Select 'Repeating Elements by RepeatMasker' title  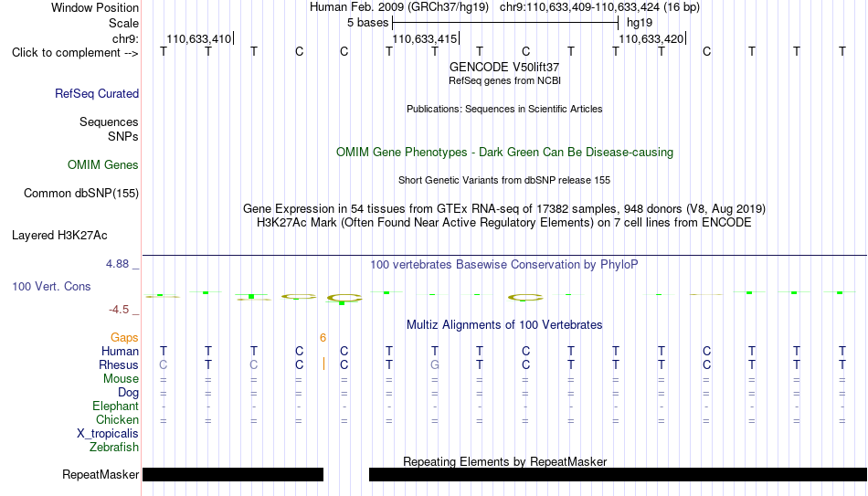[504, 461]
